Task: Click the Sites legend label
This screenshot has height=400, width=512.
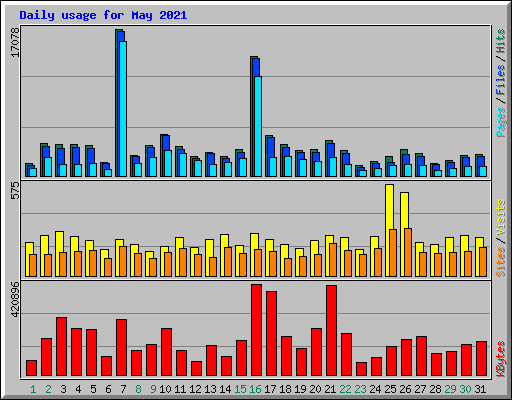Action: (x=500, y=262)
